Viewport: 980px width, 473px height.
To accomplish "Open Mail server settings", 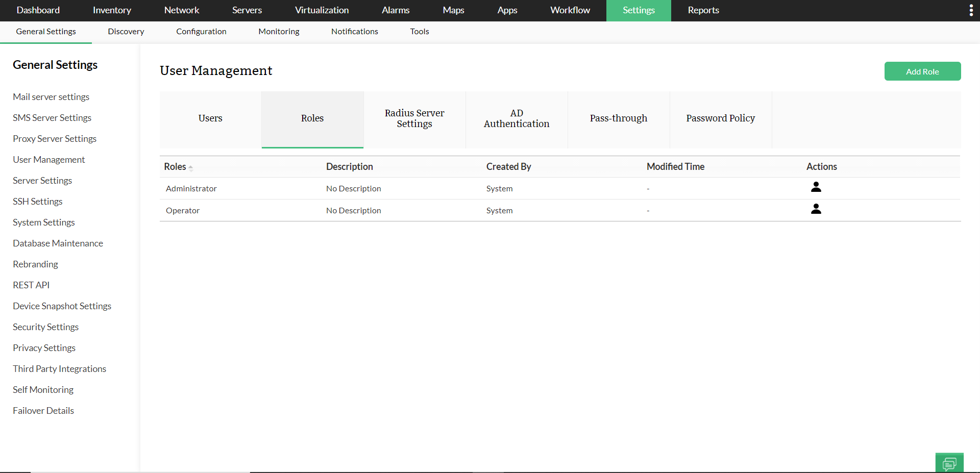I will coord(51,96).
